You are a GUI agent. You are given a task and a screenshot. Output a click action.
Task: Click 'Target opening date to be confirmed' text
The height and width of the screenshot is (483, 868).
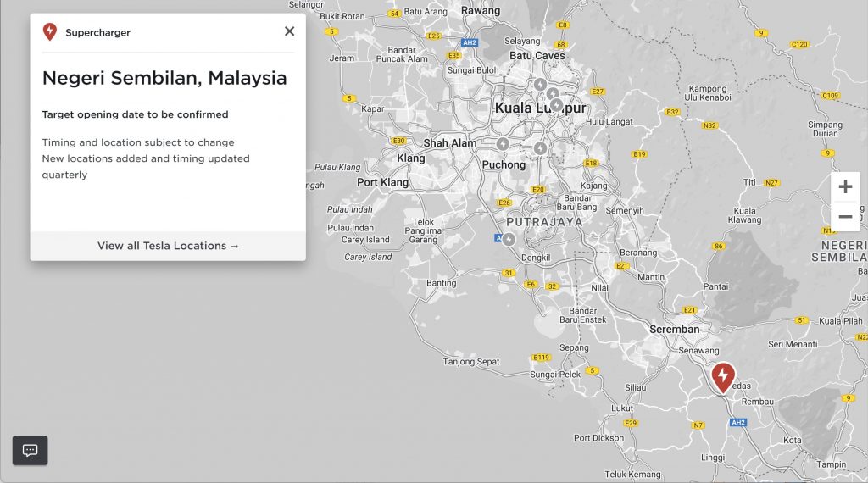pyautogui.click(x=135, y=114)
